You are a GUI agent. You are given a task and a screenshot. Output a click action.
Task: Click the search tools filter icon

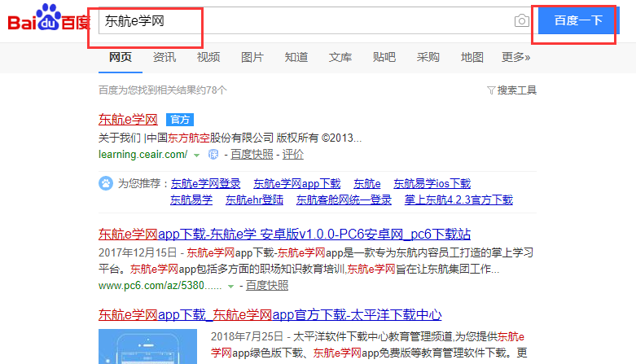point(491,90)
